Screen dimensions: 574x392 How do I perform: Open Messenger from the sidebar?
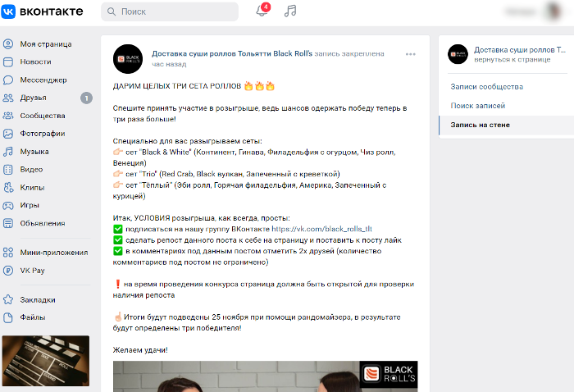(x=43, y=80)
